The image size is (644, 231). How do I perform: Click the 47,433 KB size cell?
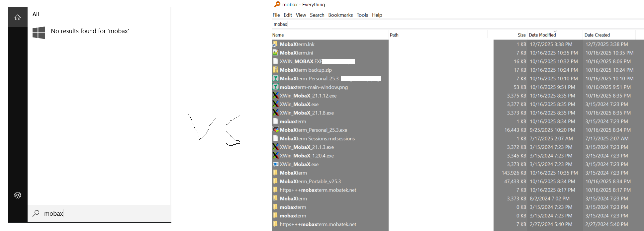515,181
